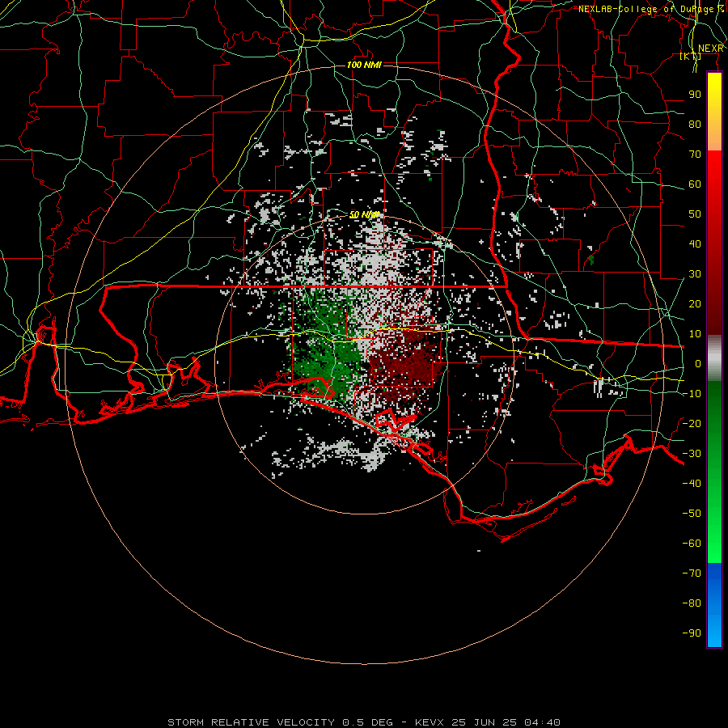Click the -50 value on velocity scale

(692, 513)
